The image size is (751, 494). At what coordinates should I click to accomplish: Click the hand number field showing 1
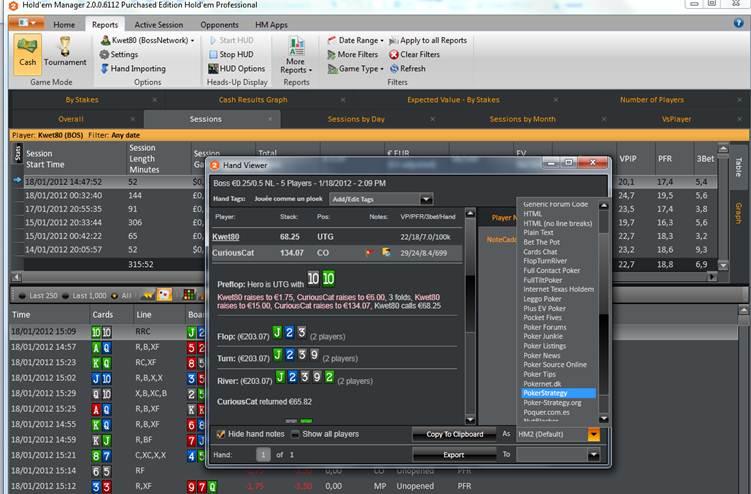coord(263,455)
